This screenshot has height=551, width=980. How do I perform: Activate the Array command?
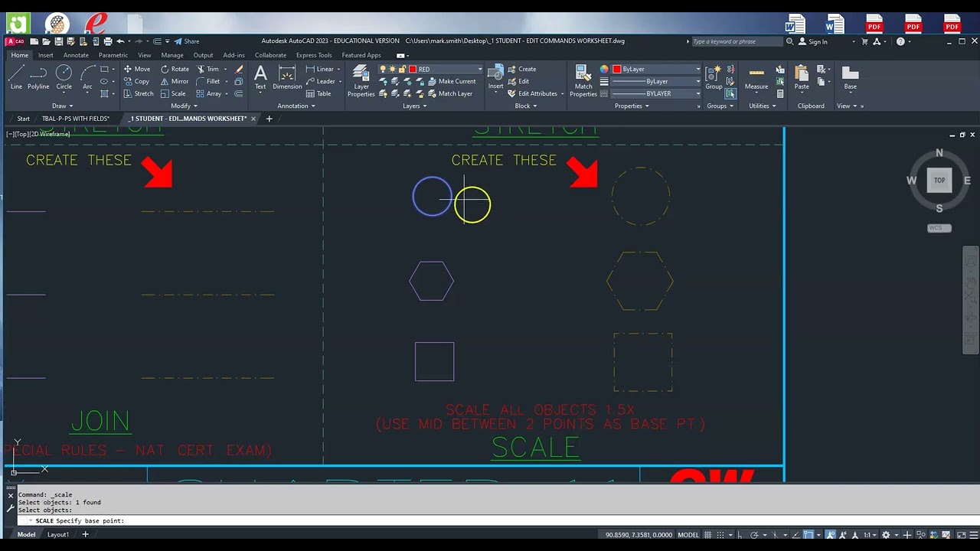pos(208,93)
